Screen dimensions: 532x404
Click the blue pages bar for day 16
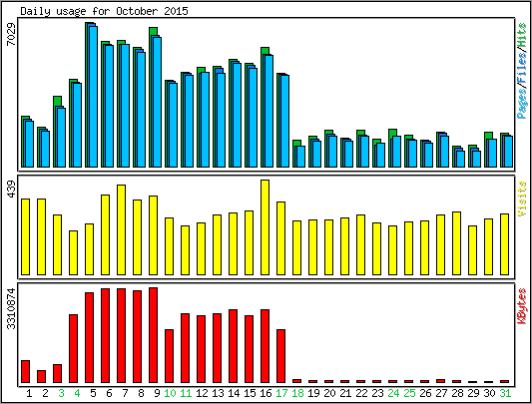[x=269, y=111]
